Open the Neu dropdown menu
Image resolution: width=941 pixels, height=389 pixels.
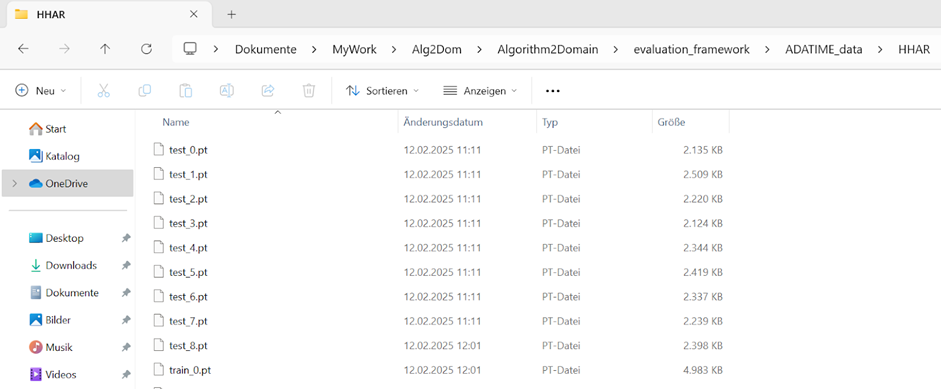[x=41, y=91]
